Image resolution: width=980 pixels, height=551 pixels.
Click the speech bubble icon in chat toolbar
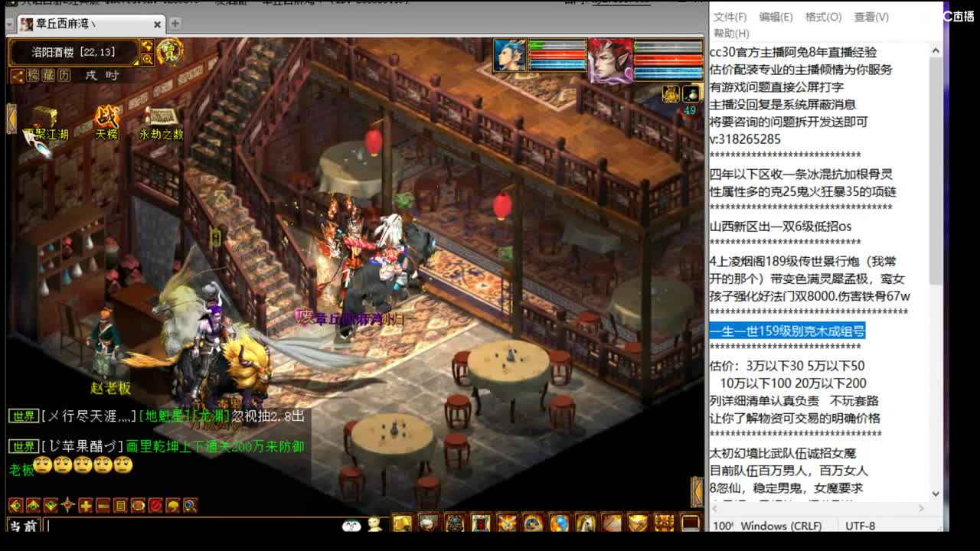[138, 505]
